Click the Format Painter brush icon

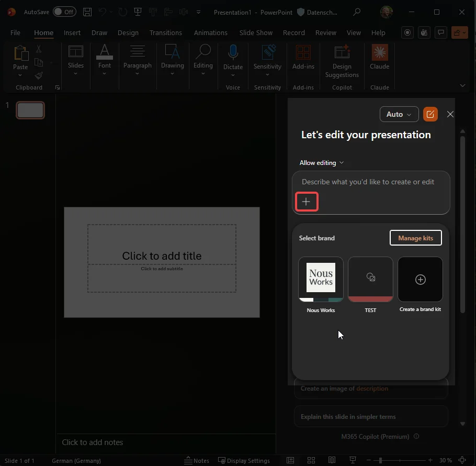click(x=39, y=75)
